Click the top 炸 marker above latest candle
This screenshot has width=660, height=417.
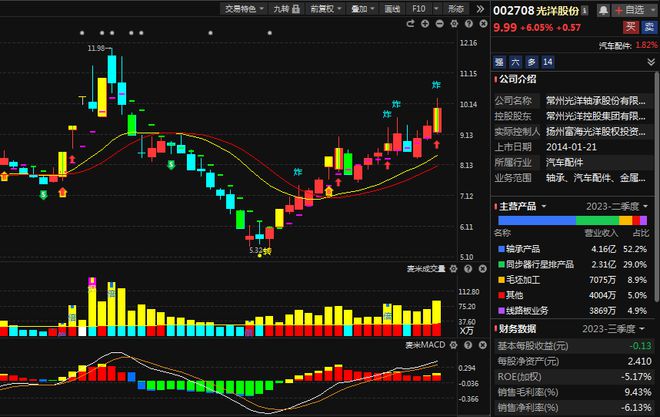[436, 85]
